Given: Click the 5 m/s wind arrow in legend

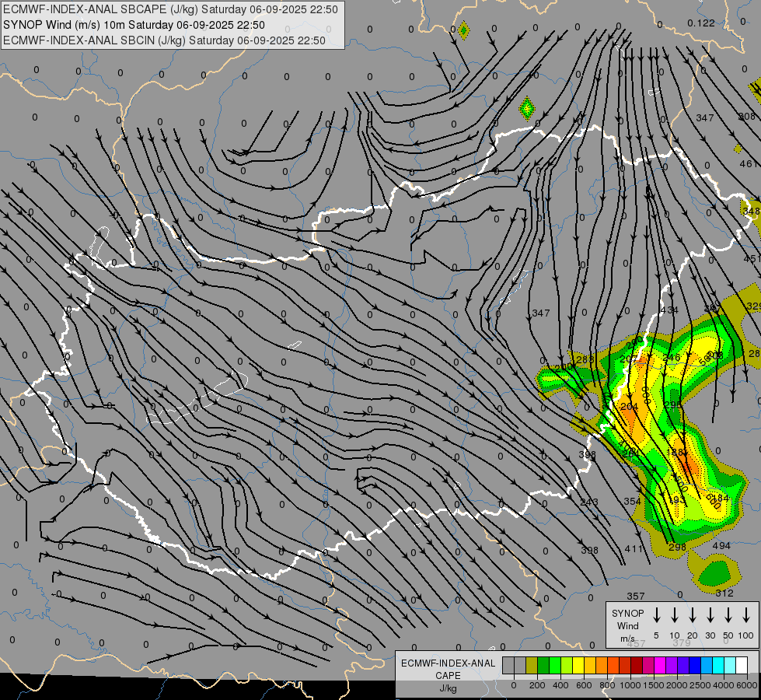Looking at the screenshot, I should coord(657,614).
